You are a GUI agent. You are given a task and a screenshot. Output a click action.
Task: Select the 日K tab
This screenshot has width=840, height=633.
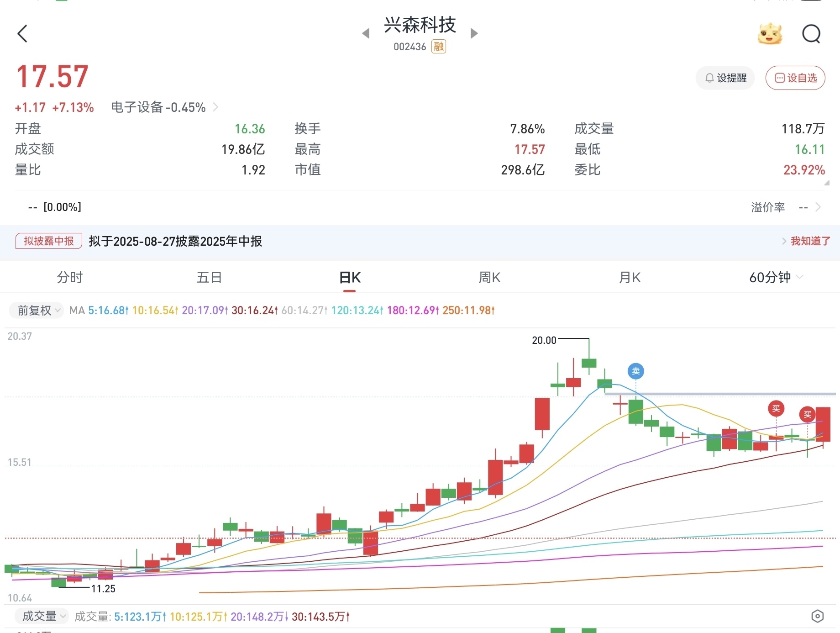coord(350,277)
